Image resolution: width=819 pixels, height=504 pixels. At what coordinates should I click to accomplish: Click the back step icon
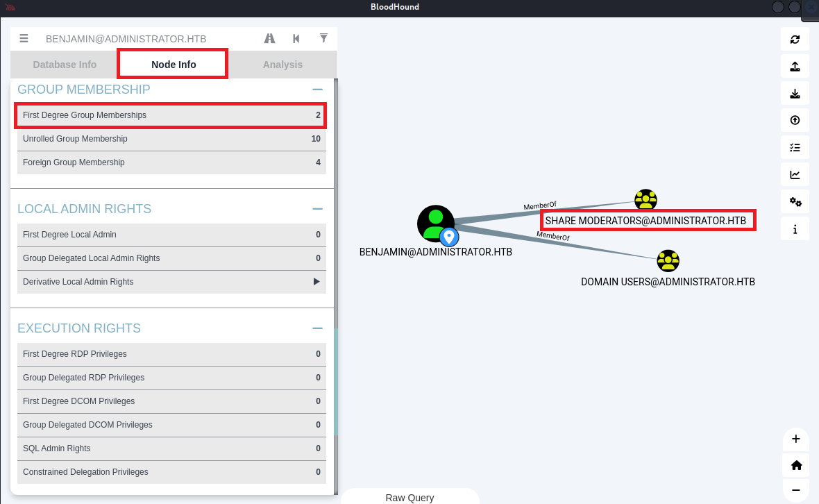pyautogui.click(x=296, y=39)
